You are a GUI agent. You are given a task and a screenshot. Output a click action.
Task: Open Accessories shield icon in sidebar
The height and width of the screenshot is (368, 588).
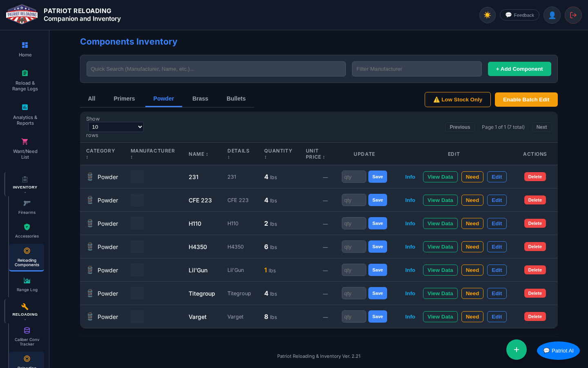click(x=27, y=227)
